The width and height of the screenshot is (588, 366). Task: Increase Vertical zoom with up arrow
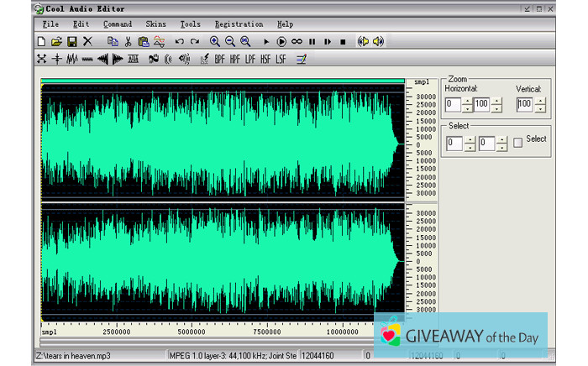point(540,101)
